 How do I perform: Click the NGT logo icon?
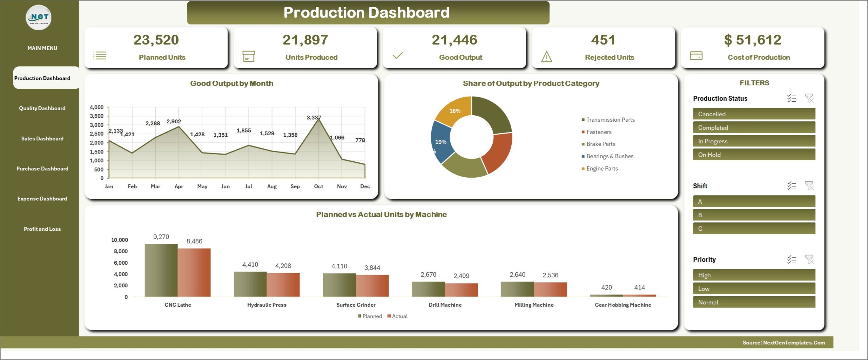[x=39, y=17]
